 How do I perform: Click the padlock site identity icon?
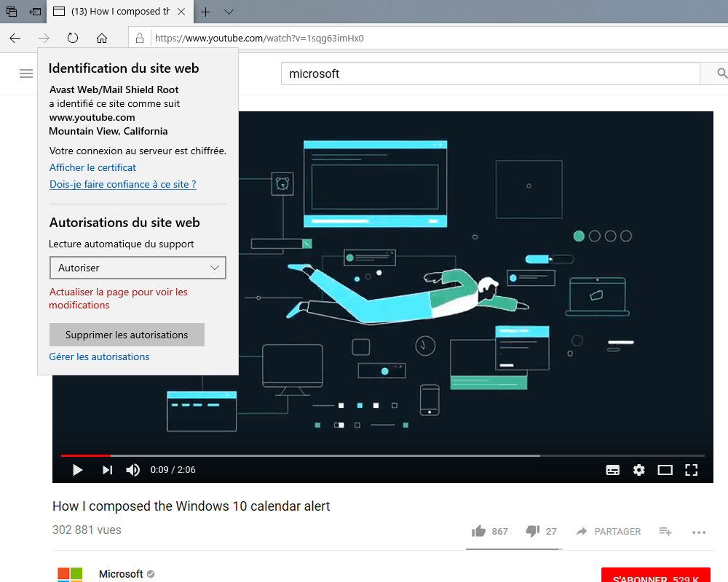(x=140, y=38)
